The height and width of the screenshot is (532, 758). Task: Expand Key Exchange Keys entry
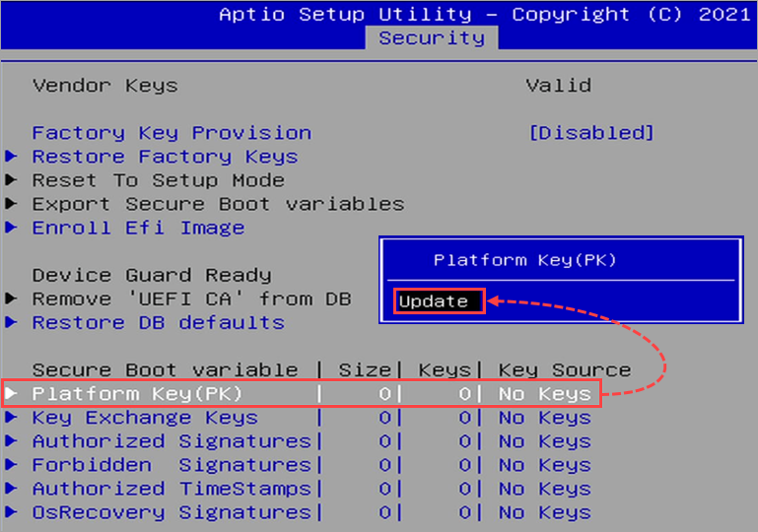point(145,418)
